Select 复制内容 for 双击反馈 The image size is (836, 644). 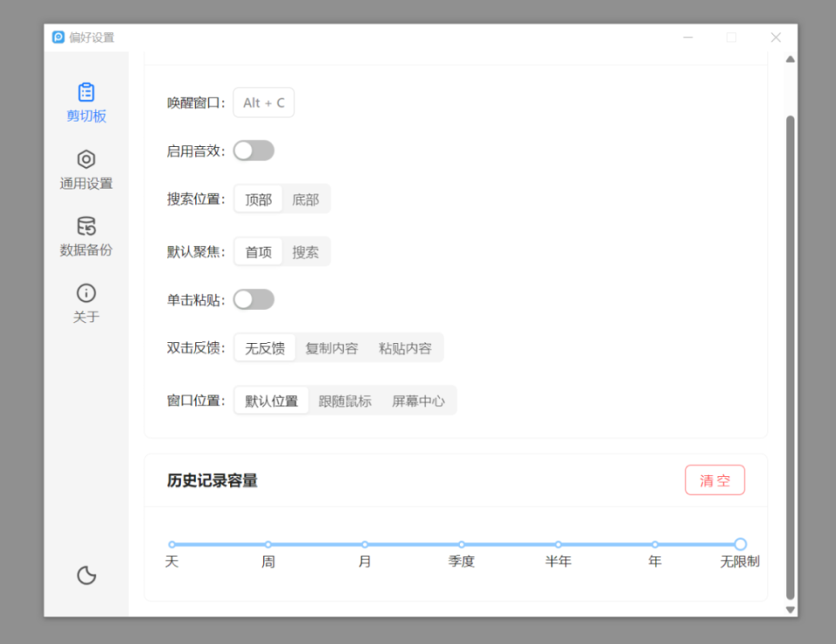(x=332, y=347)
